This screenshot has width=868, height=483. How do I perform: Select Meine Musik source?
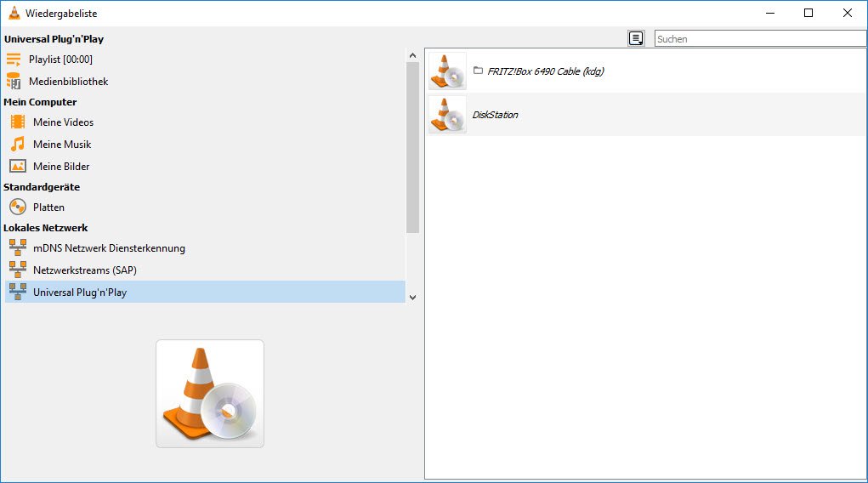[62, 144]
